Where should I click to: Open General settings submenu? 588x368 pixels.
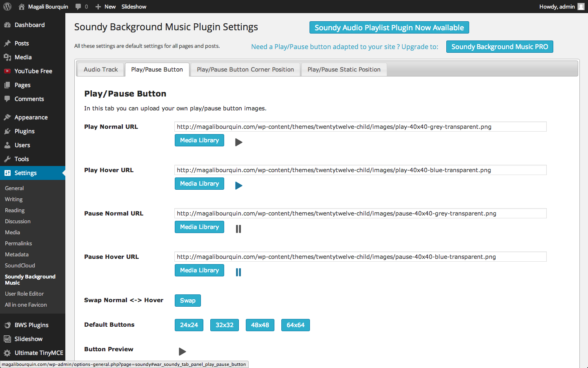click(14, 188)
